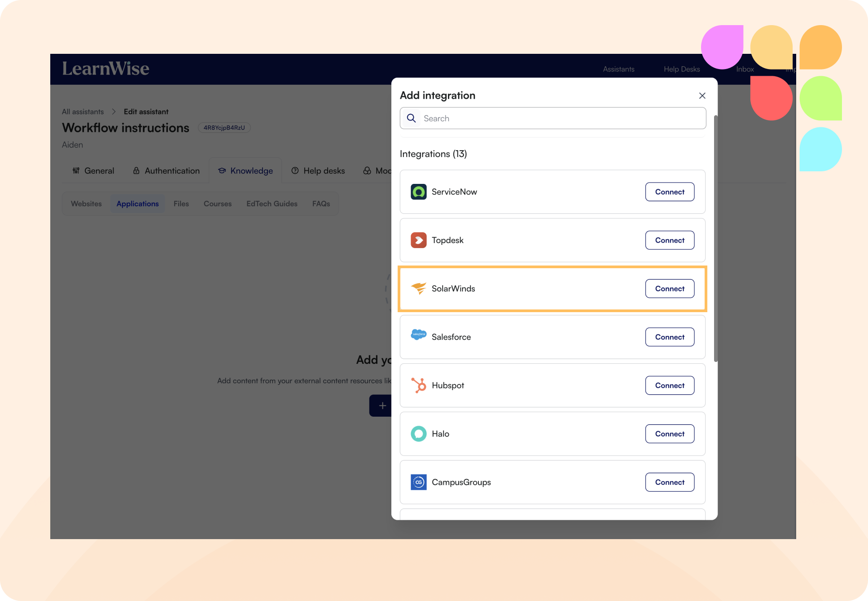The height and width of the screenshot is (601, 868).
Task: Click the CampusGroups logo icon
Action: 418,482
